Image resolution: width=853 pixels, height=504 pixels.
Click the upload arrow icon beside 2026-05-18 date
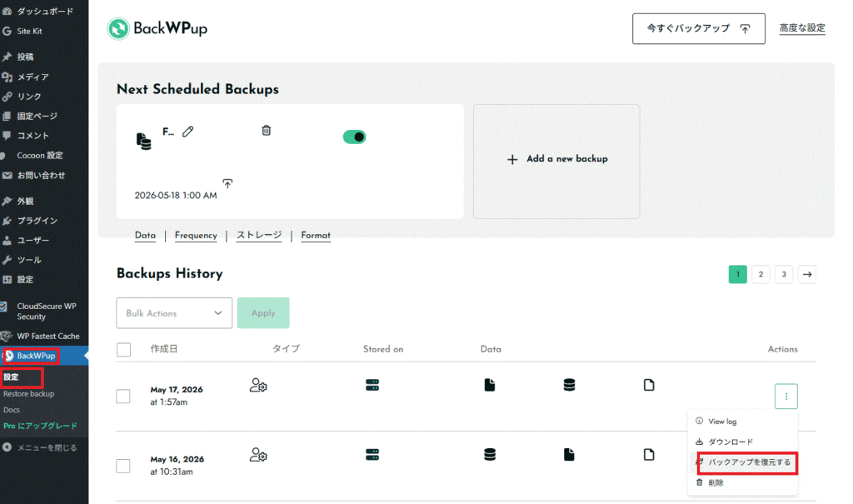coord(227,183)
